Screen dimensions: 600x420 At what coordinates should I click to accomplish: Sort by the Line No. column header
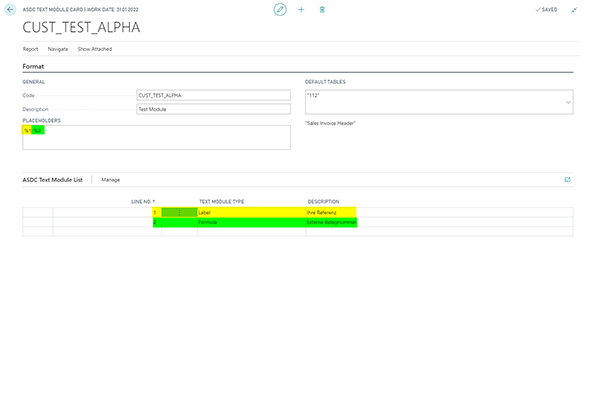pos(143,201)
